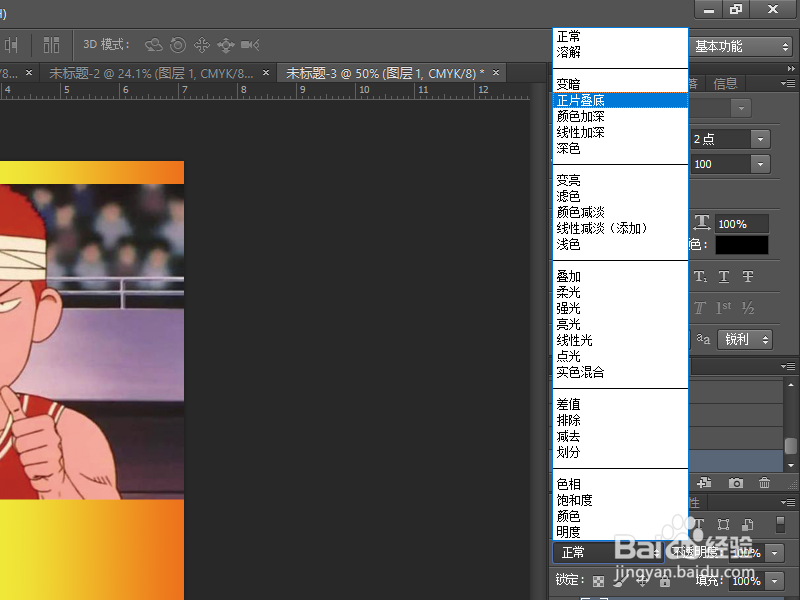
Task: Lock position move icon
Action: coord(642,581)
